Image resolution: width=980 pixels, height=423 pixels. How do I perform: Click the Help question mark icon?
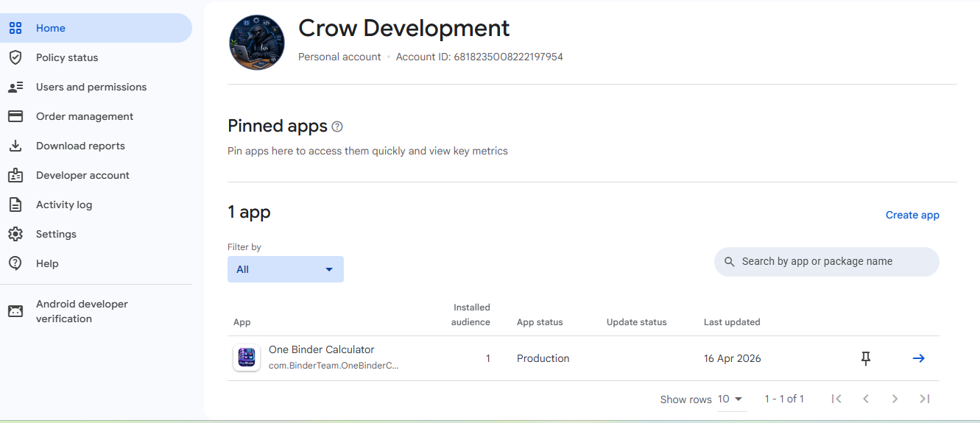[x=15, y=263]
